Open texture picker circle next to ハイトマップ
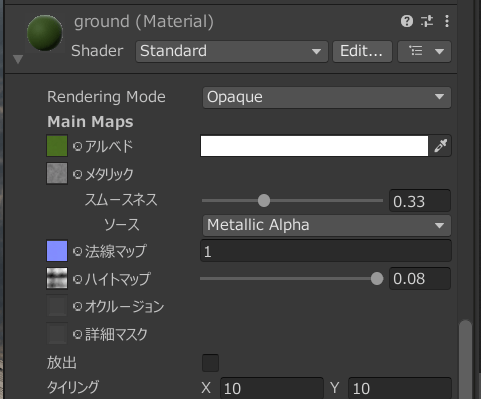Screen dimensions: 481x399 coord(77,279)
